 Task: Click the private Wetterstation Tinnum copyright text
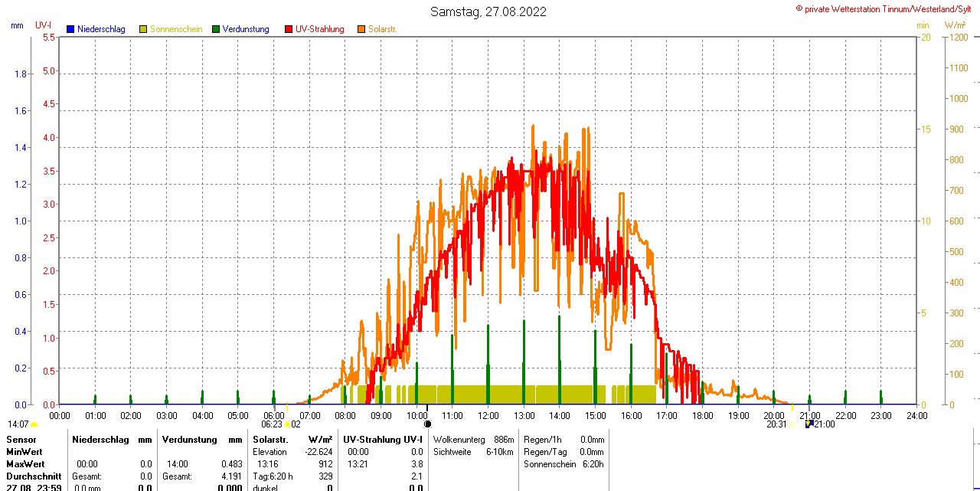pos(887,8)
